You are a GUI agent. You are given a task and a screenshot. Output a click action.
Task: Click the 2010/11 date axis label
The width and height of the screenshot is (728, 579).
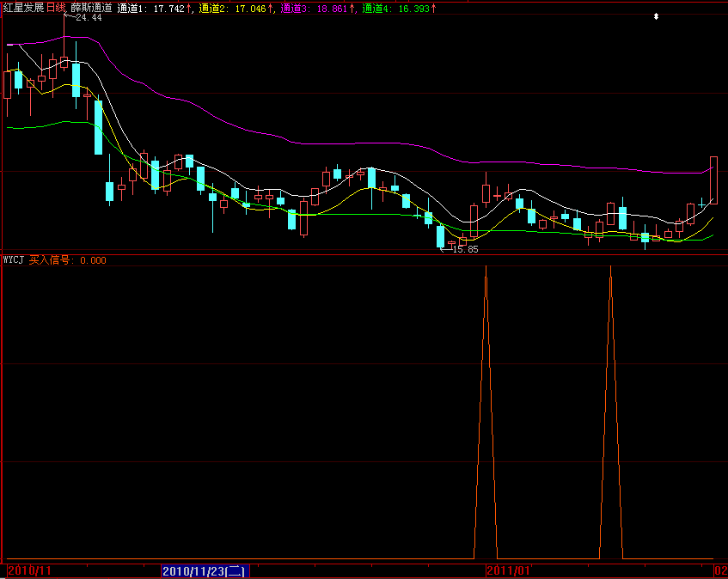coord(29,570)
